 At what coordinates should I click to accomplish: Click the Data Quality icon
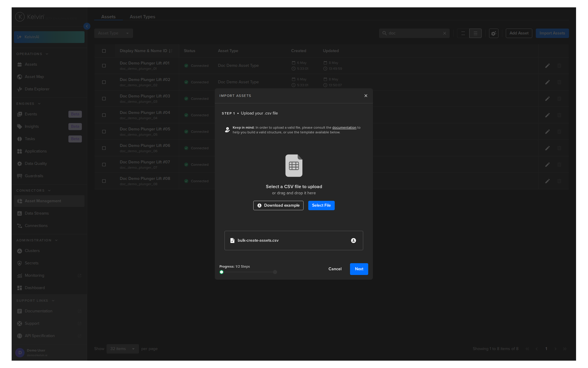pyautogui.click(x=20, y=164)
